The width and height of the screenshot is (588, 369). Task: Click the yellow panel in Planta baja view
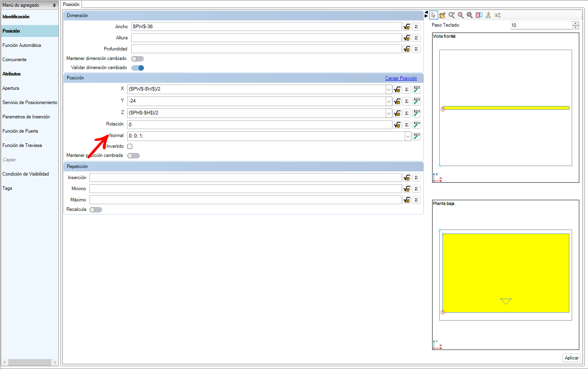point(506,273)
